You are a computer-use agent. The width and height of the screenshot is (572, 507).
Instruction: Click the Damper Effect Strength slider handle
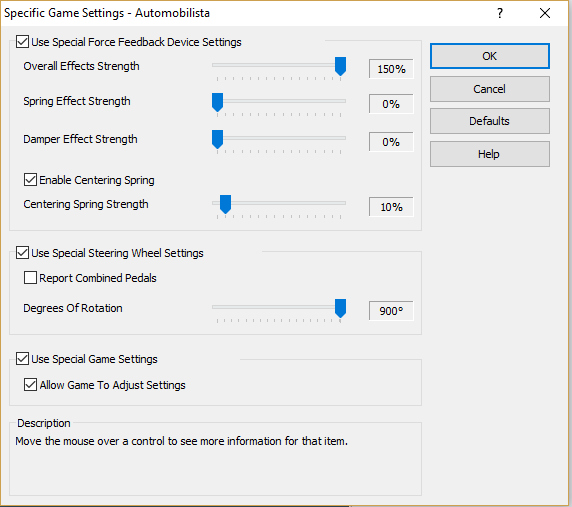[x=217, y=139]
